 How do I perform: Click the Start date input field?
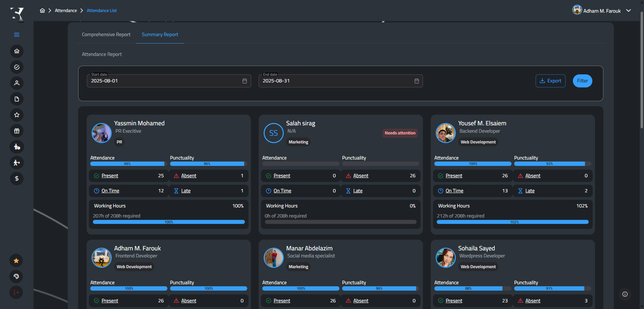coord(169,81)
